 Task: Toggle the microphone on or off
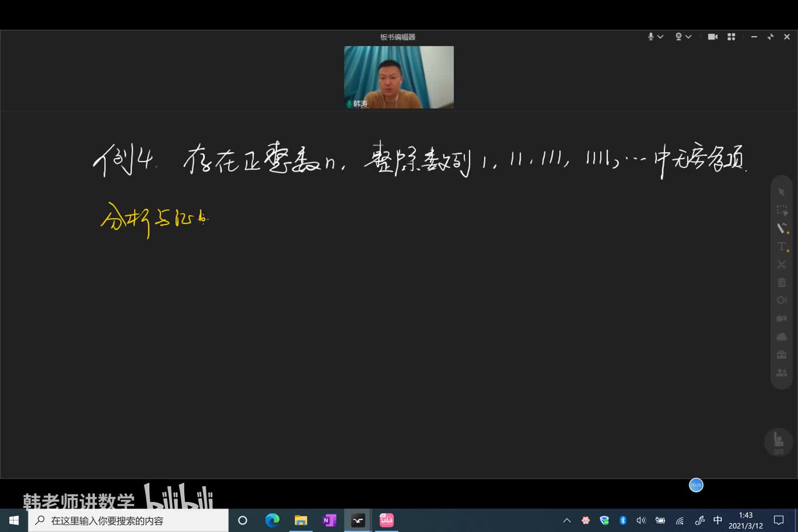coord(651,37)
